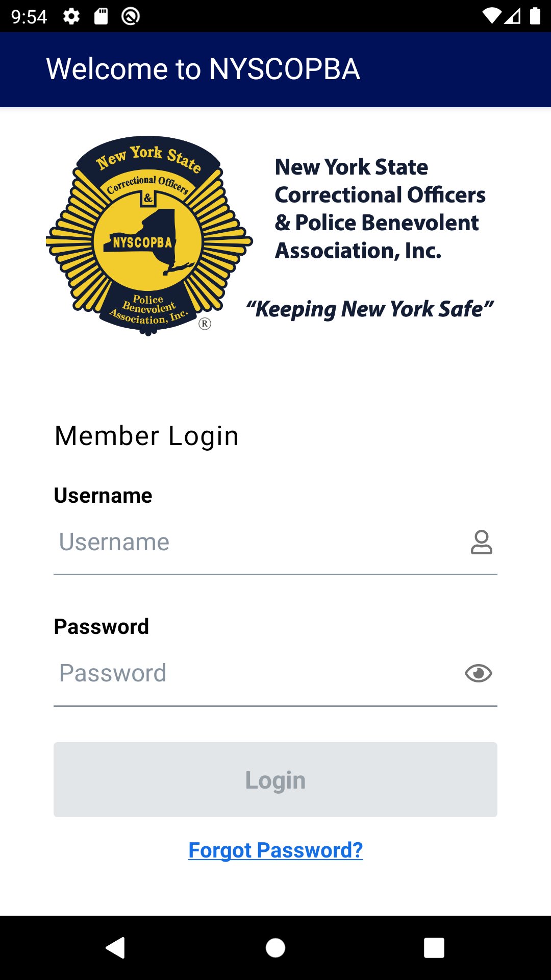Click the Welcome to NYSCOPBA header
551x980 pixels.
[x=203, y=69]
